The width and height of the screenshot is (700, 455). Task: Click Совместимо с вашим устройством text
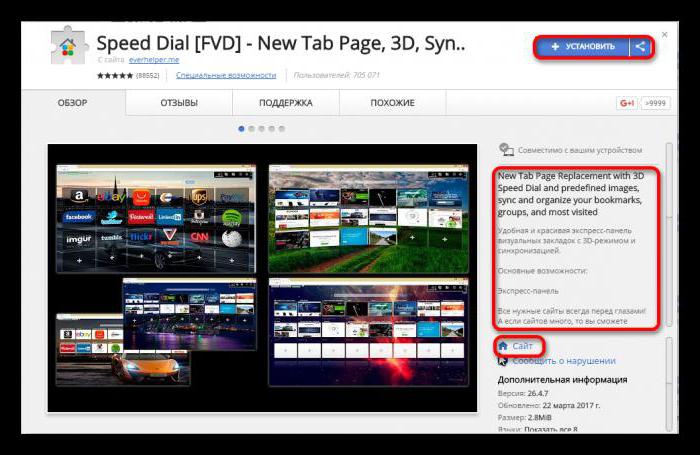tap(580, 150)
